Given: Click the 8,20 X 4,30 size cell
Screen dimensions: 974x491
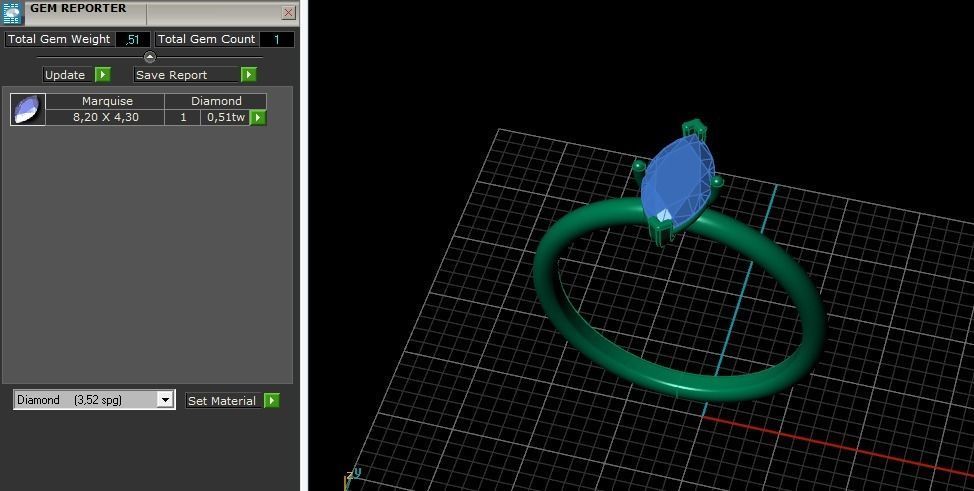Looking at the screenshot, I should click(x=106, y=117).
